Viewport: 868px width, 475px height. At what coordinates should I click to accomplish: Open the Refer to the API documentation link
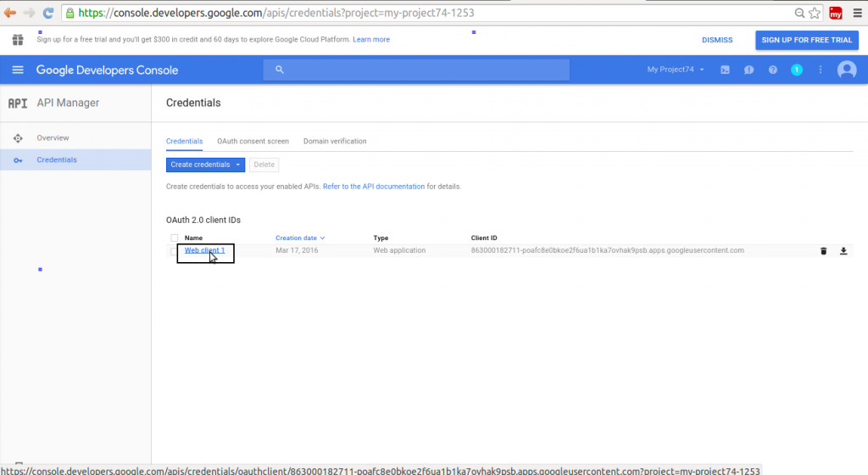(374, 187)
